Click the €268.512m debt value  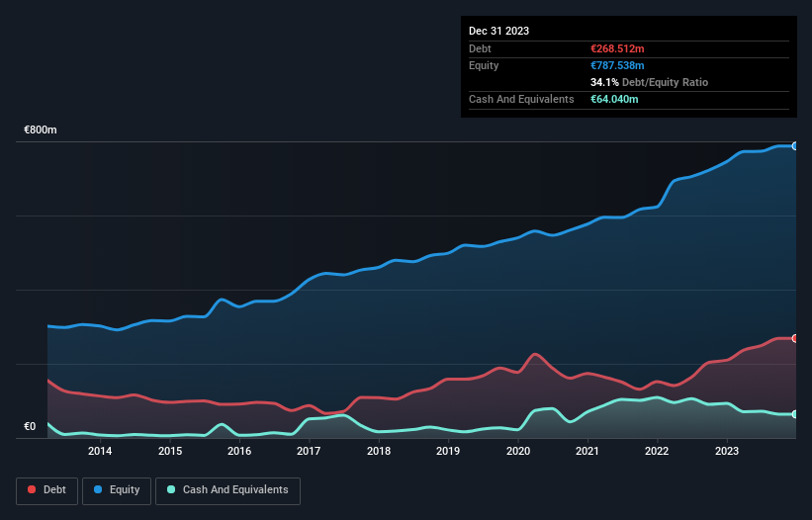tap(617, 48)
